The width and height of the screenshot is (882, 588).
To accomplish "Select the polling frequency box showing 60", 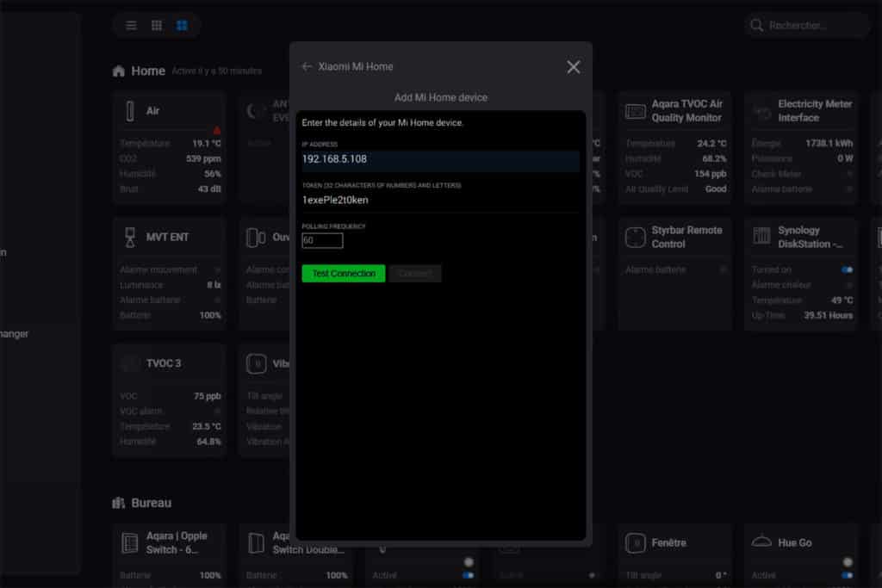I will [322, 240].
